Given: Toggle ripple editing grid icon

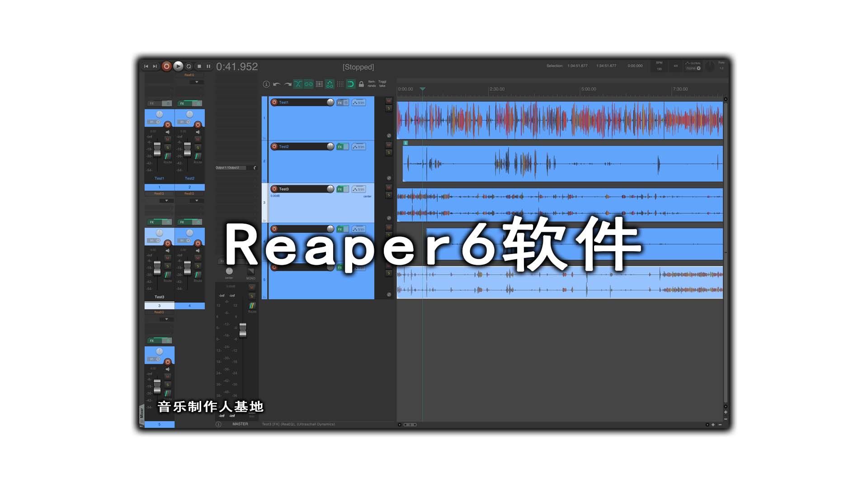Looking at the screenshot, I should 319,84.
